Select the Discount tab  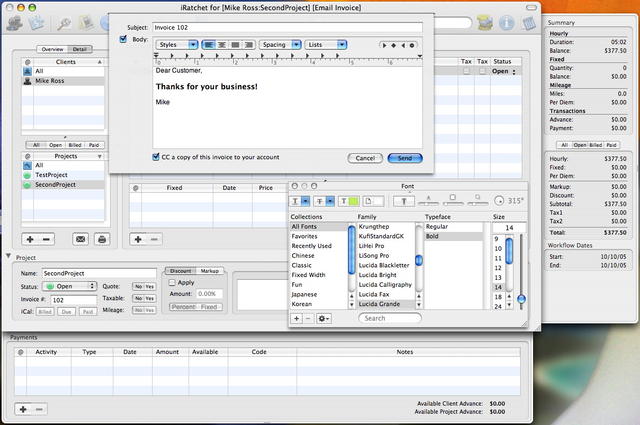180,271
